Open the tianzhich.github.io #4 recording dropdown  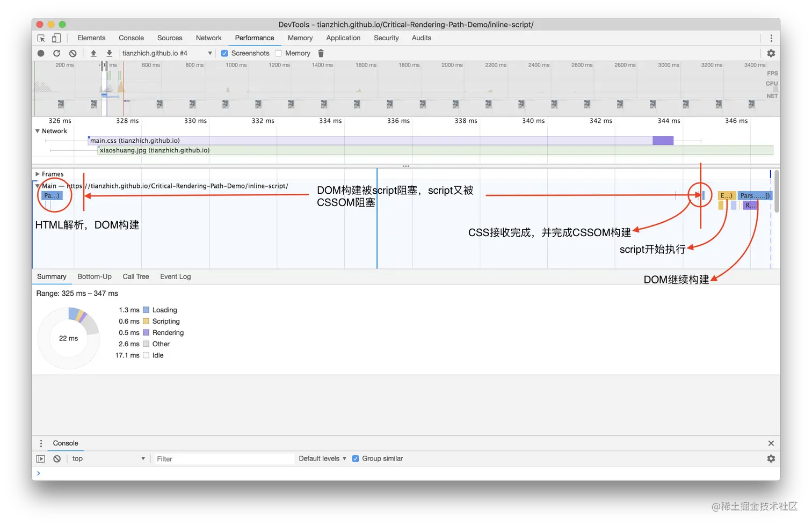point(167,53)
